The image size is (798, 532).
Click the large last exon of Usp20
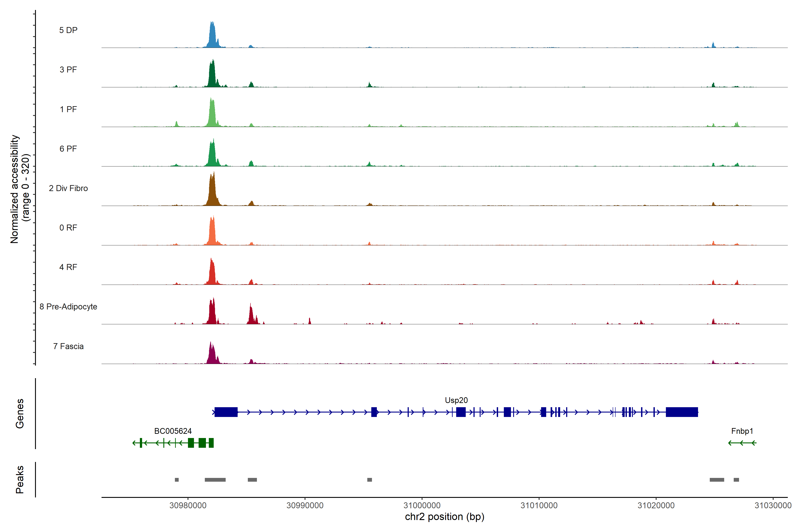(x=682, y=412)
